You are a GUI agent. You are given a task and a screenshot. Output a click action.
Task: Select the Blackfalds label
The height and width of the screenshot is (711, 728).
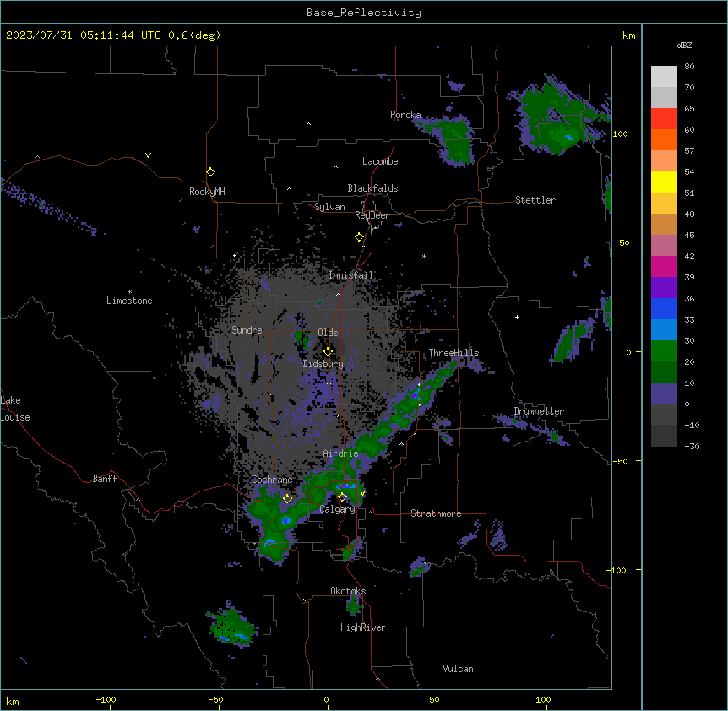[x=372, y=188]
